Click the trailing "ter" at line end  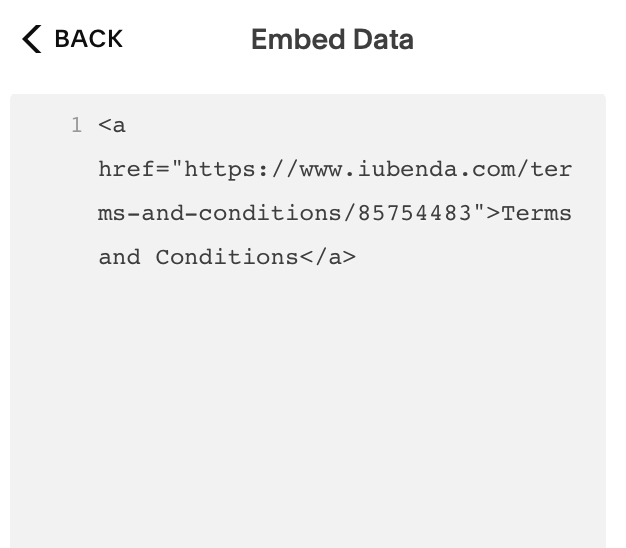click(x=552, y=170)
